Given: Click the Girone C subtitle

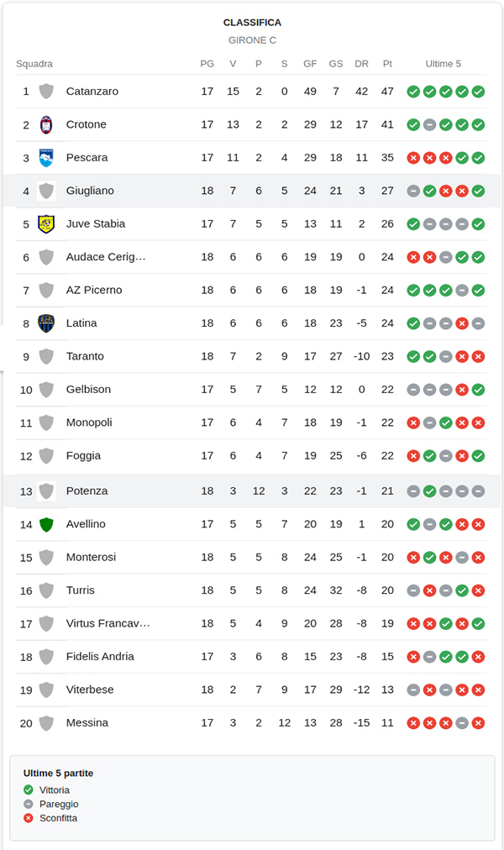Looking at the screenshot, I should [x=252, y=40].
